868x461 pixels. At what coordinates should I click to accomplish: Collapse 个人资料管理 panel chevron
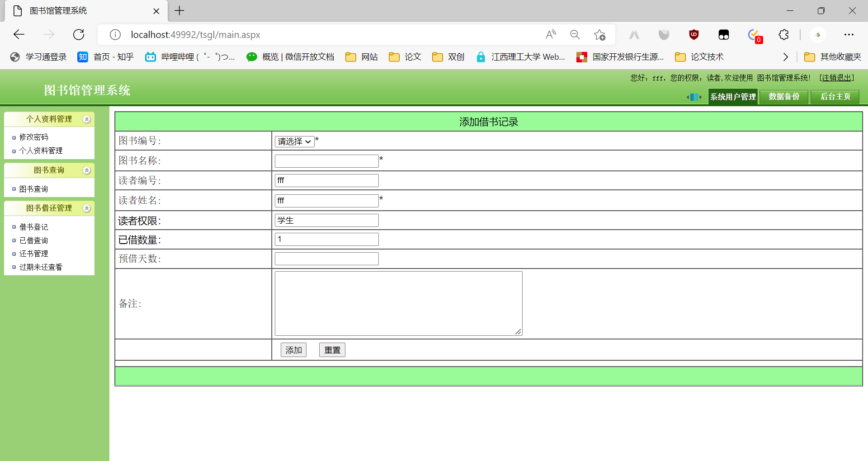[x=87, y=119]
